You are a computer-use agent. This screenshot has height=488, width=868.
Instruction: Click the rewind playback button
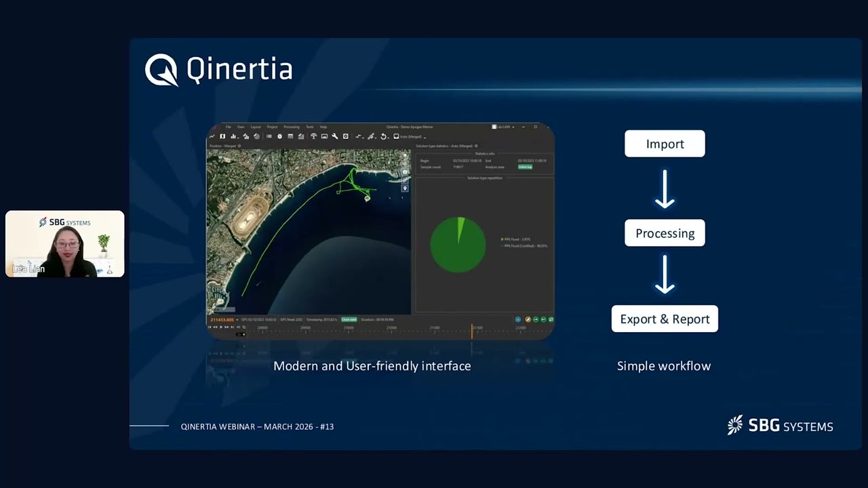tap(215, 327)
